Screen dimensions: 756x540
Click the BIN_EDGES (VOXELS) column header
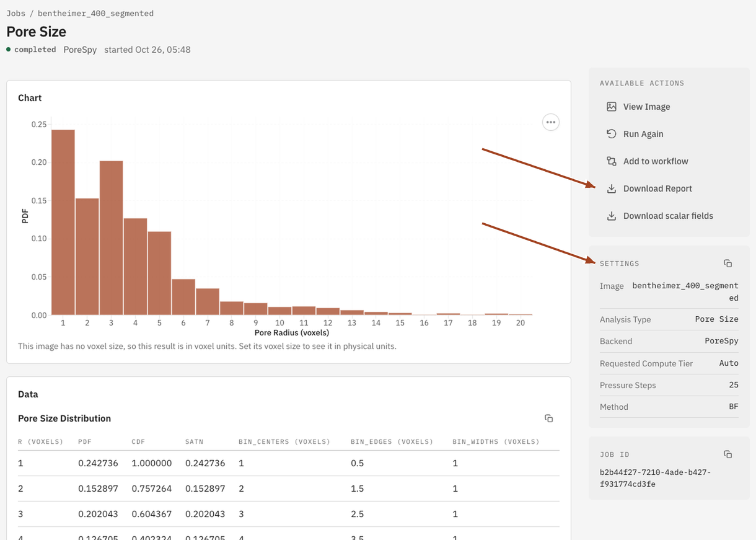(x=392, y=442)
